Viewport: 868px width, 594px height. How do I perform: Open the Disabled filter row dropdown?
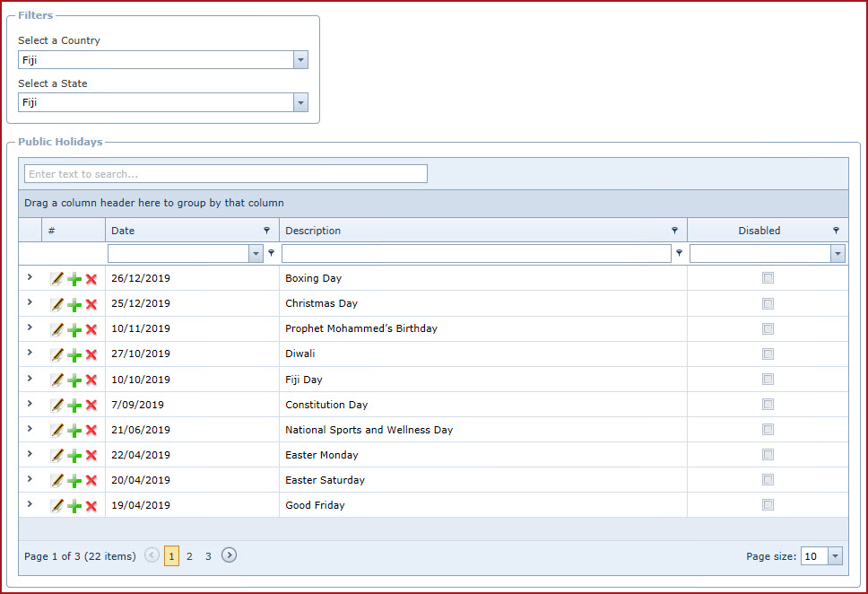tap(838, 254)
